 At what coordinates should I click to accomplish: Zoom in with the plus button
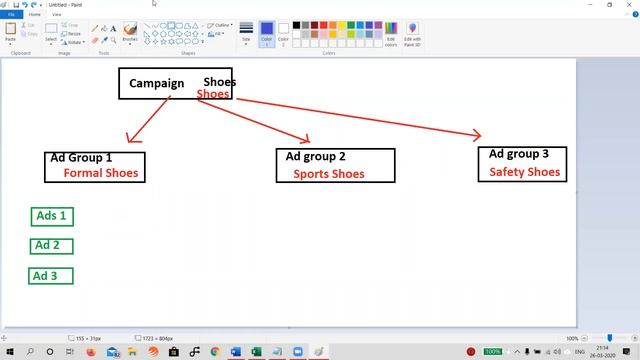tap(635, 338)
